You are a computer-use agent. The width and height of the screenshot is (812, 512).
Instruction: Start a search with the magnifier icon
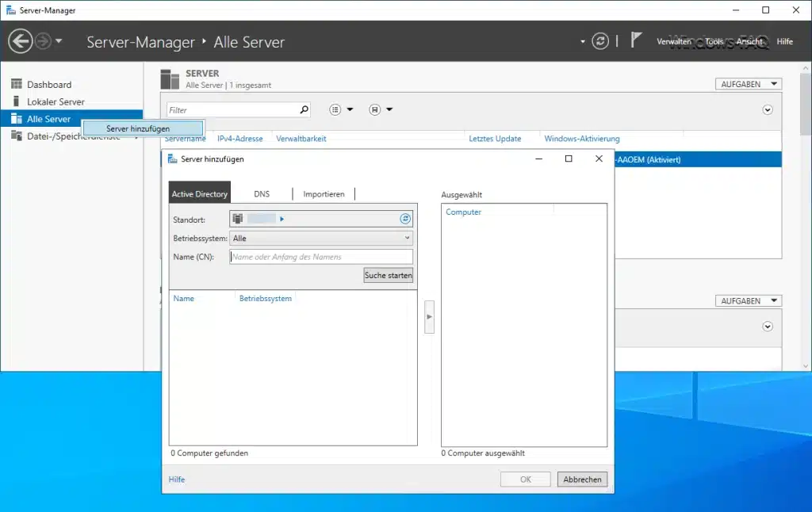303,109
